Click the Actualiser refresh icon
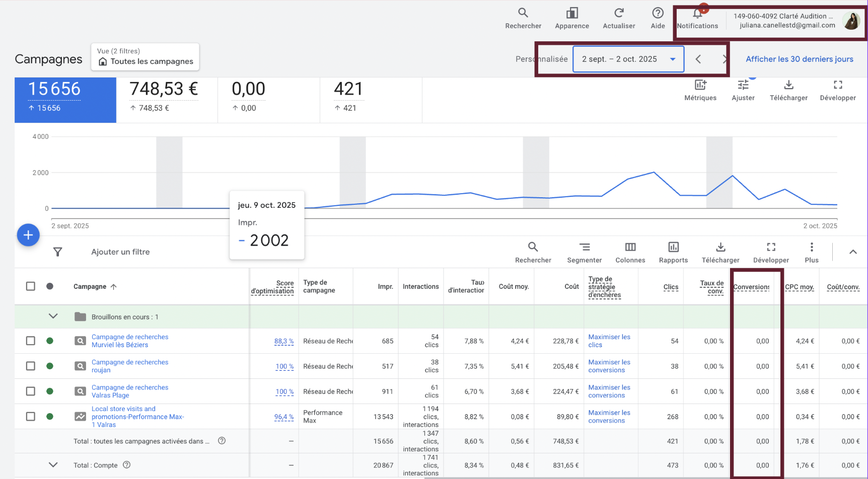The height and width of the screenshot is (479, 868). 619,13
